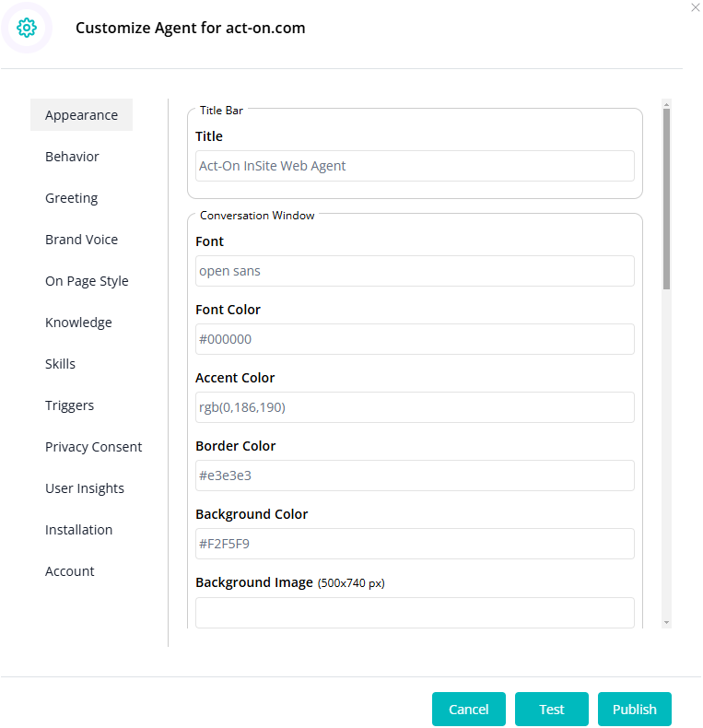Click the scrollbar down arrow
Viewport: 703px width, 728px height.
666,623
